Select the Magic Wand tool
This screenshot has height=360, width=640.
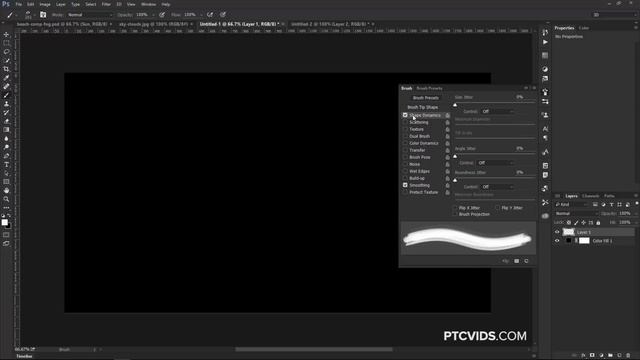click(x=6, y=60)
